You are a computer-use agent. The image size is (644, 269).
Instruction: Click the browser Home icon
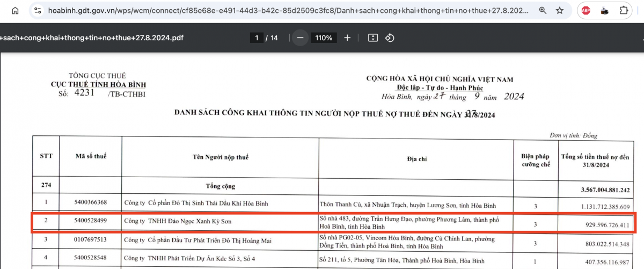coord(16,10)
